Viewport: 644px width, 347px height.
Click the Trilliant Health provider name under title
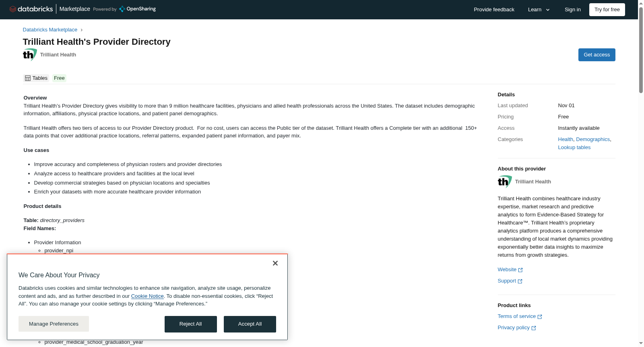click(58, 55)
